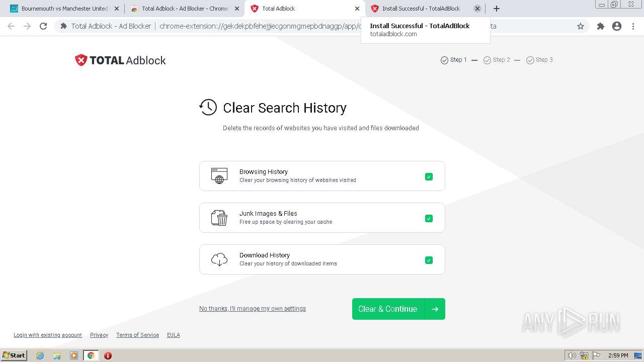Click the red security icon in taskbar
This screenshot has height=362, width=644.
(x=108, y=355)
